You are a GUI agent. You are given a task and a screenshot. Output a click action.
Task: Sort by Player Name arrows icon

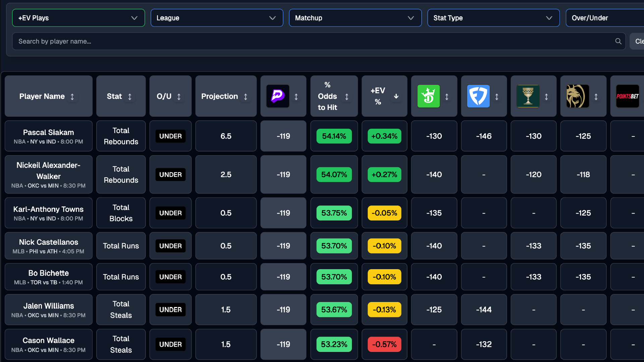click(72, 97)
